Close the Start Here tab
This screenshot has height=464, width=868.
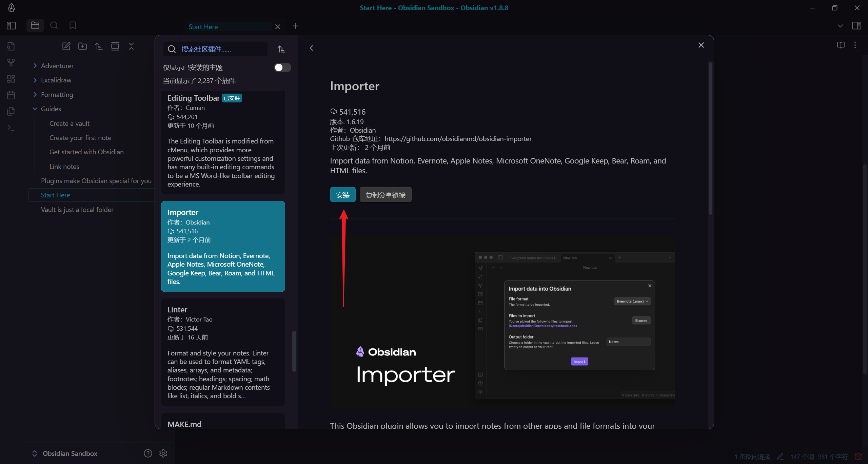coord(278,27)
